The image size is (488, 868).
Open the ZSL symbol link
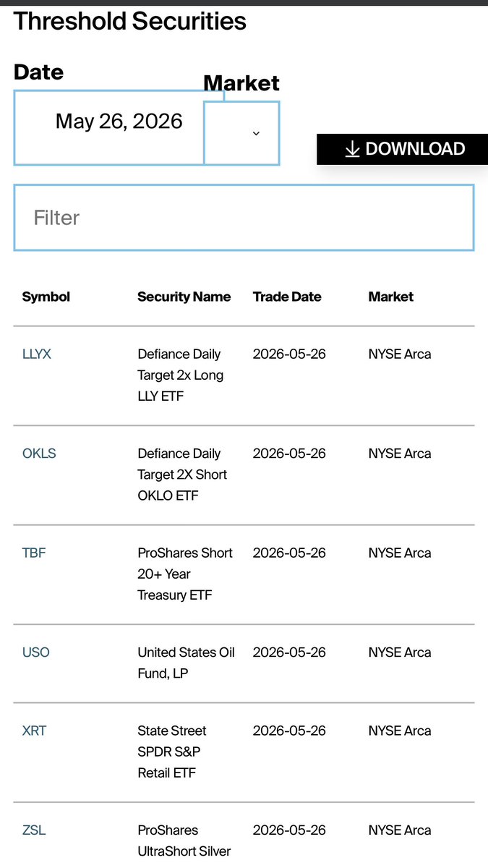click(x=34, y=830)
